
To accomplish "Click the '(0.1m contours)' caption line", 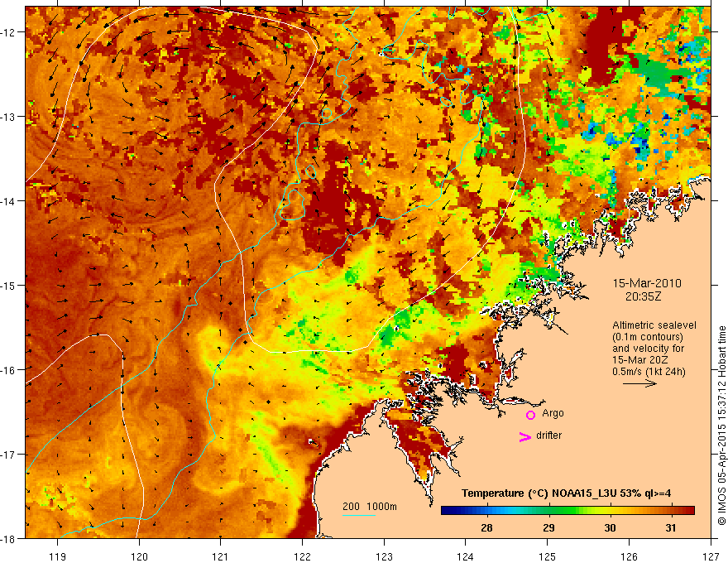I will pyautogui.click(x=648, y=337).
